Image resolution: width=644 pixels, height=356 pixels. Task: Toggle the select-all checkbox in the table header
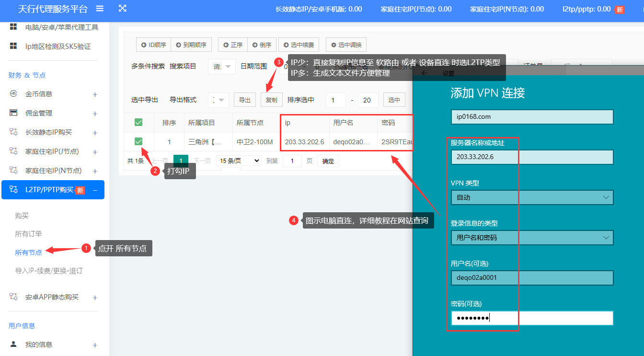coord(139,122)
